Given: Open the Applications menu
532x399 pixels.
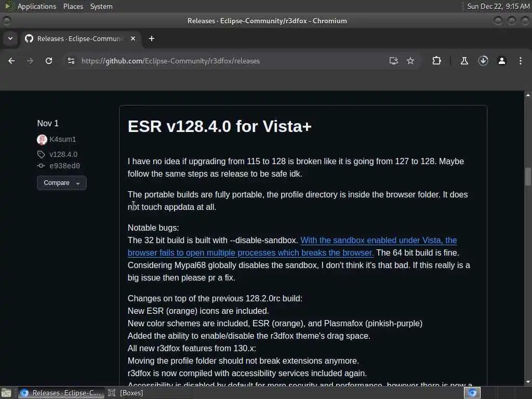Looking at the screenshot, I should coord(37,6).
